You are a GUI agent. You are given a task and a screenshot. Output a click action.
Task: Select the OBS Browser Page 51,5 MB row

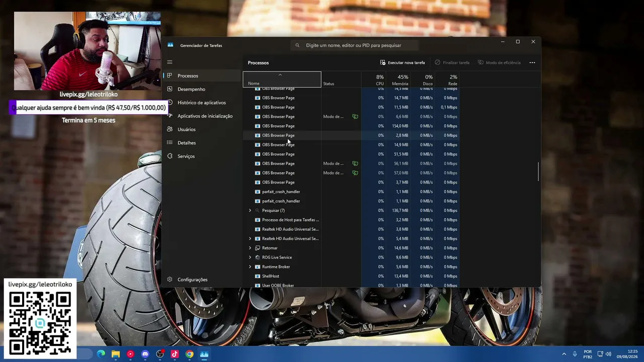pos(351,154)
